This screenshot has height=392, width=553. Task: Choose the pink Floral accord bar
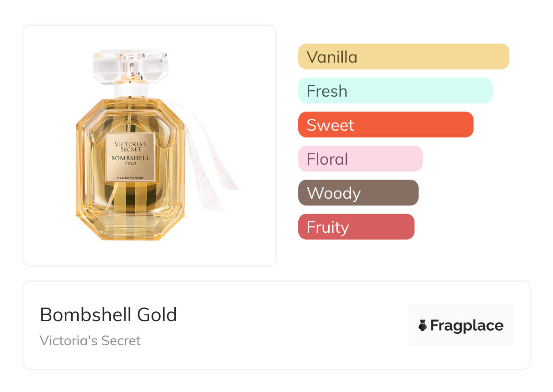pos(360,159)
